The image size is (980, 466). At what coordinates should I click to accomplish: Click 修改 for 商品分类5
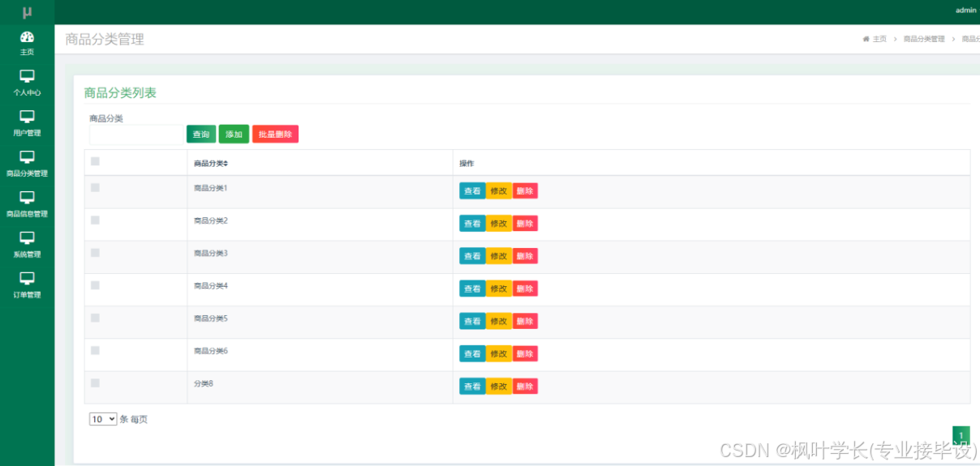coord(498,322)
